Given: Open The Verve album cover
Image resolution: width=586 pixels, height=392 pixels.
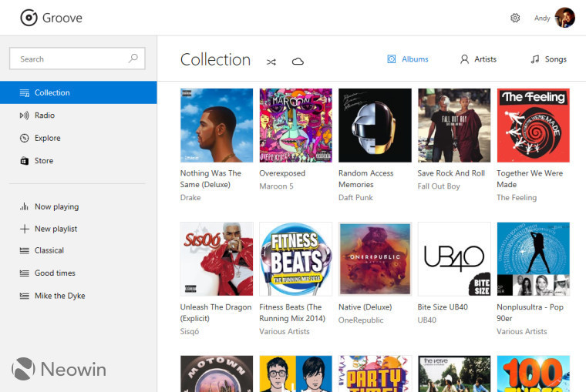Looking at the screenshot, I should pyautogui.click(x=454, y=374).
